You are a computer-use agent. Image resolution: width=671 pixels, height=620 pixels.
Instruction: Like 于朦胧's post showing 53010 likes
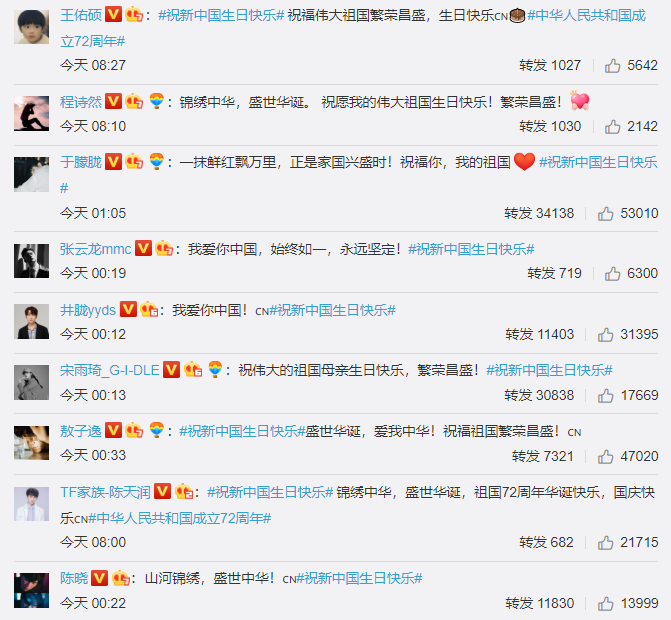click(606, 214)
